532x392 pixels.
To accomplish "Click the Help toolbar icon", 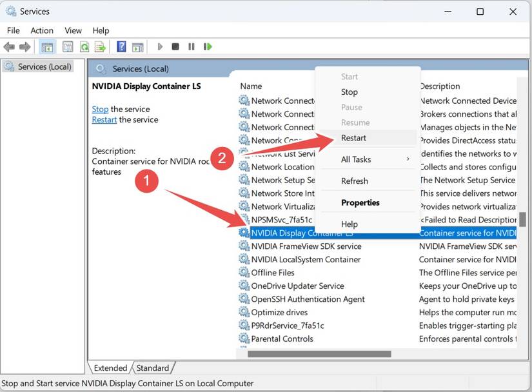I will tap(121, 46).
